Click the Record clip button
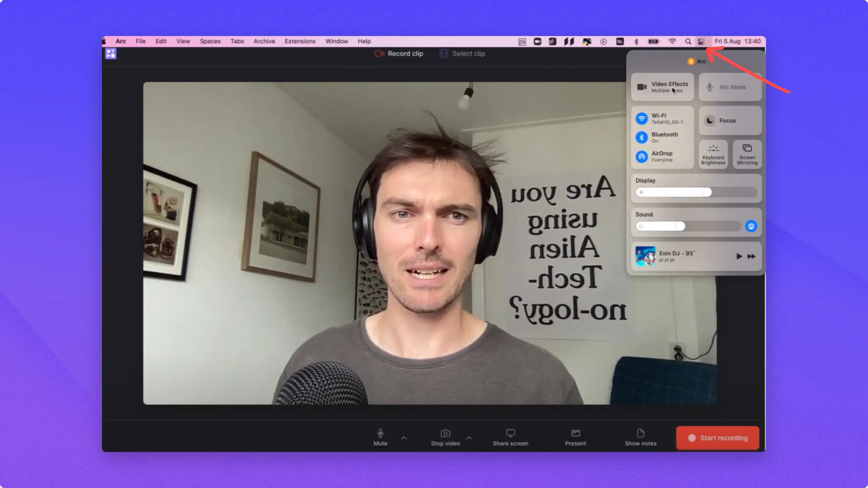The image size is (868, 488). (x=399, y=53)
